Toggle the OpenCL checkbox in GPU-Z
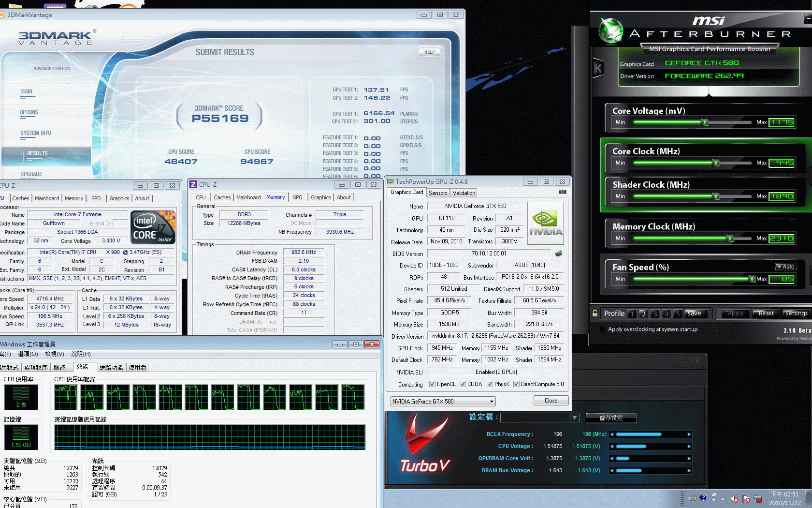The image size is (812, 508). tap(432, 384)
